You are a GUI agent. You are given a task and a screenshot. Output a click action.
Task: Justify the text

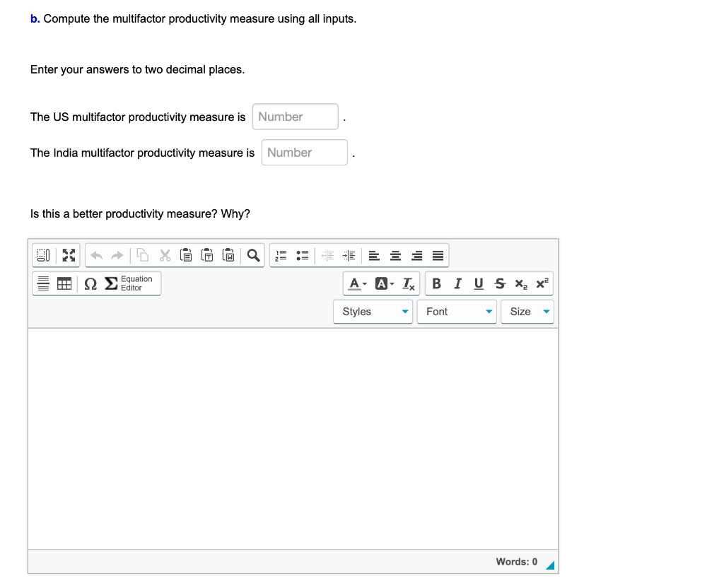(438, 255)
